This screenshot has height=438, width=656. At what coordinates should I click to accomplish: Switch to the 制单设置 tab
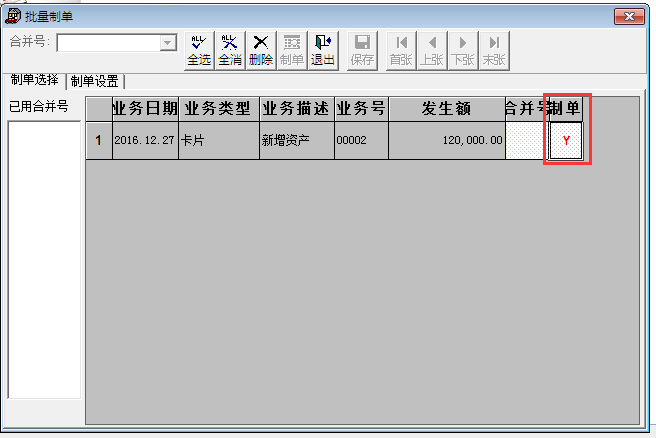coord(95,81)
